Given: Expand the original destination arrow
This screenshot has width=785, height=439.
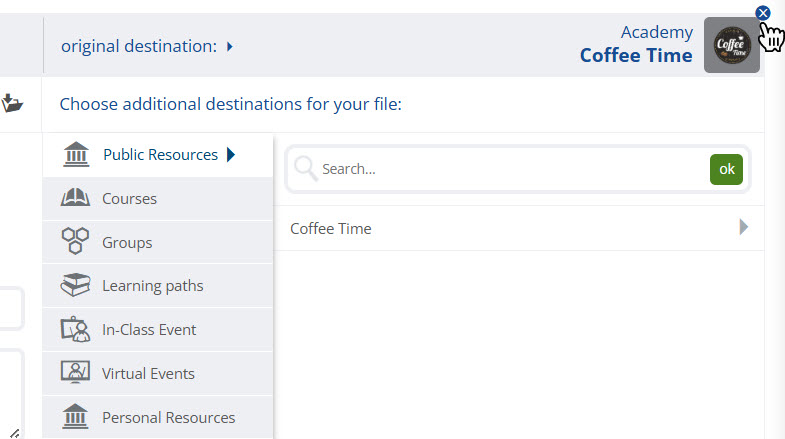Looking at the screenshot, I should coord(230,46).
